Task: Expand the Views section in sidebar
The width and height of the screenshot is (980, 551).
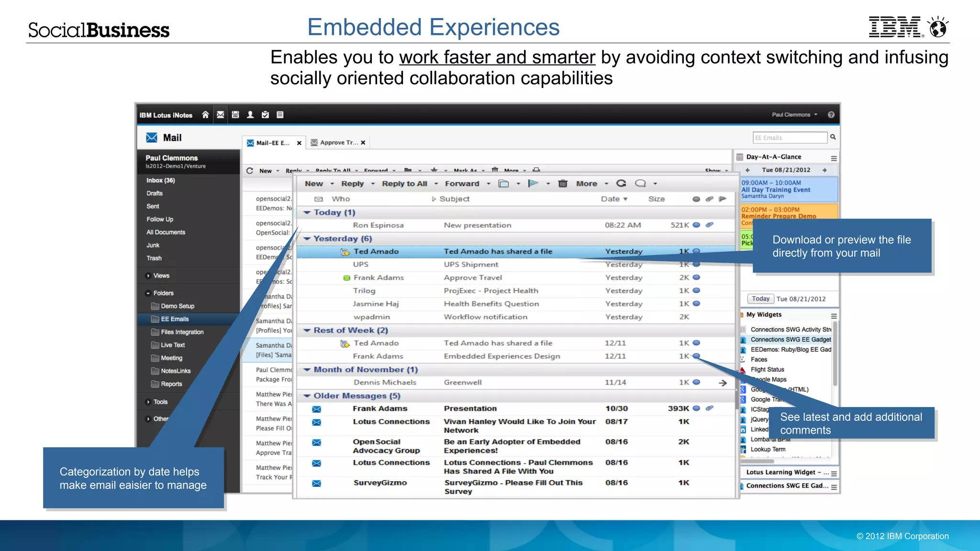Action: 148,275
